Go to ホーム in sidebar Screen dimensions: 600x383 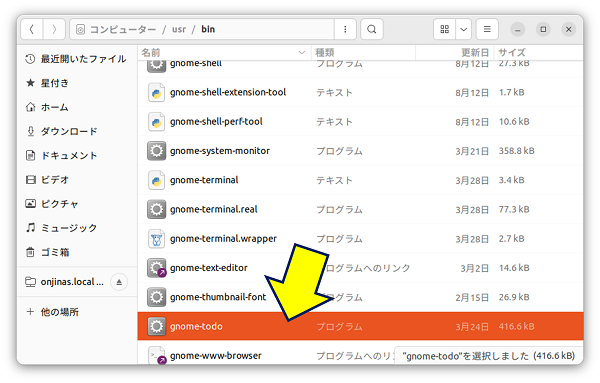pos(76,107)
